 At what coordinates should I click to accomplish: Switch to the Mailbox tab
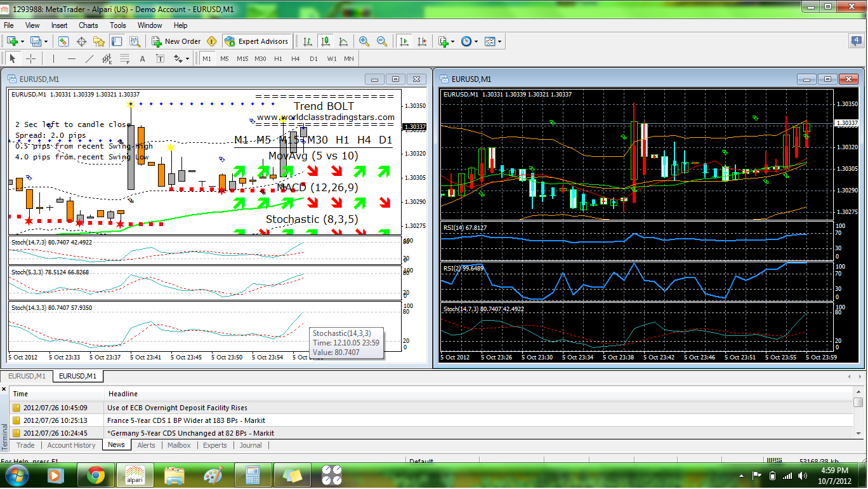click(x=179, y=445)
